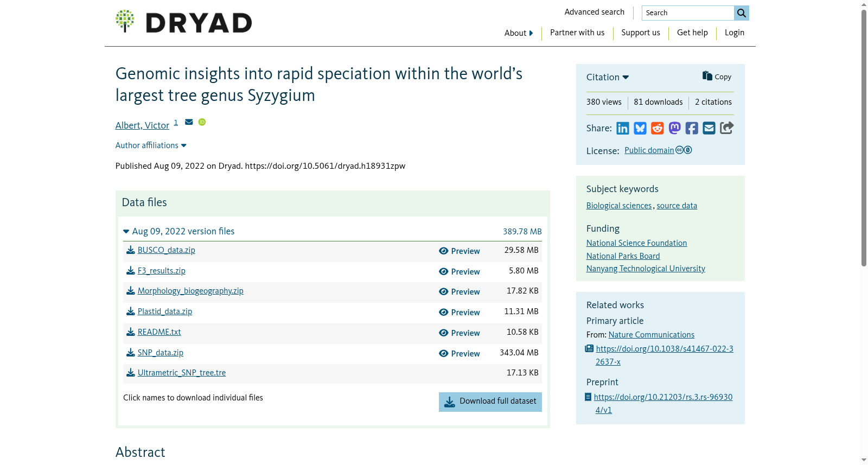The width and height of the screenshot is (868, 465).
Task: Click download icon for Ultrametric_SNP_tree.tre
Action: tap(131, 373)
